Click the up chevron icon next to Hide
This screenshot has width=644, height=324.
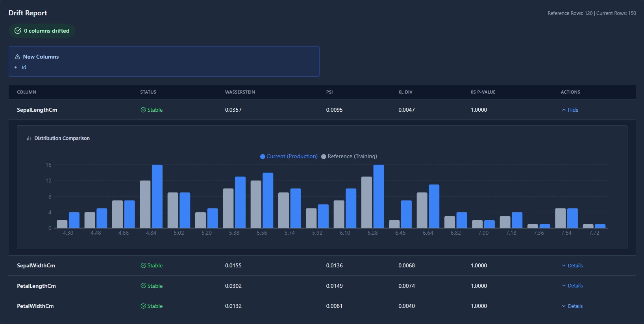(x=564, y=110)
